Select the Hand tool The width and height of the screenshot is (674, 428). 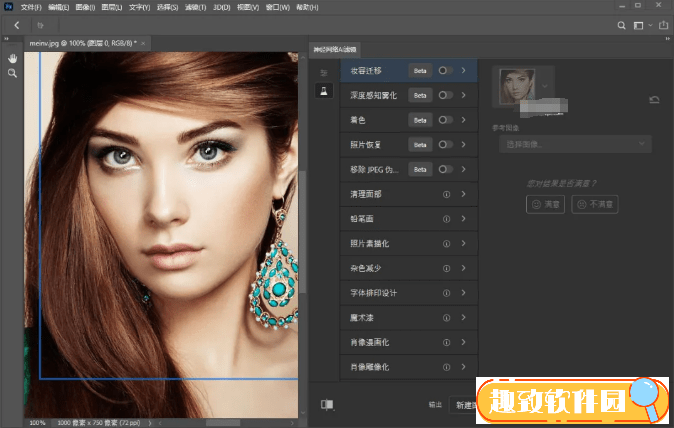(12, 58)
